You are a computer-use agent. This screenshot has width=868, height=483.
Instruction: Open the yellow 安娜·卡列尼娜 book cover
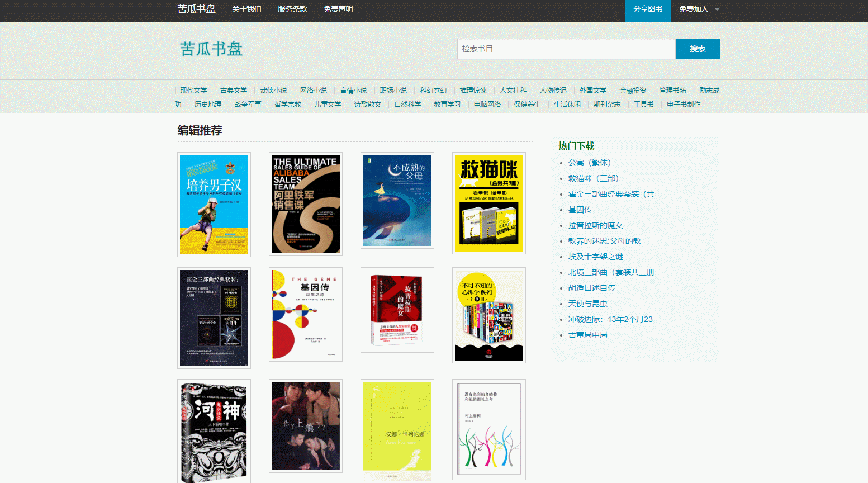(x=397, y=431)
